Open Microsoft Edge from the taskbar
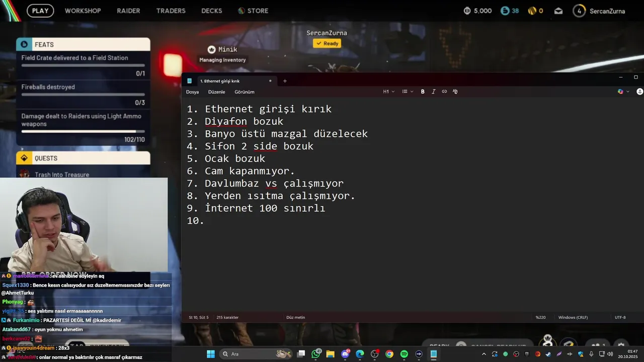 360,354
